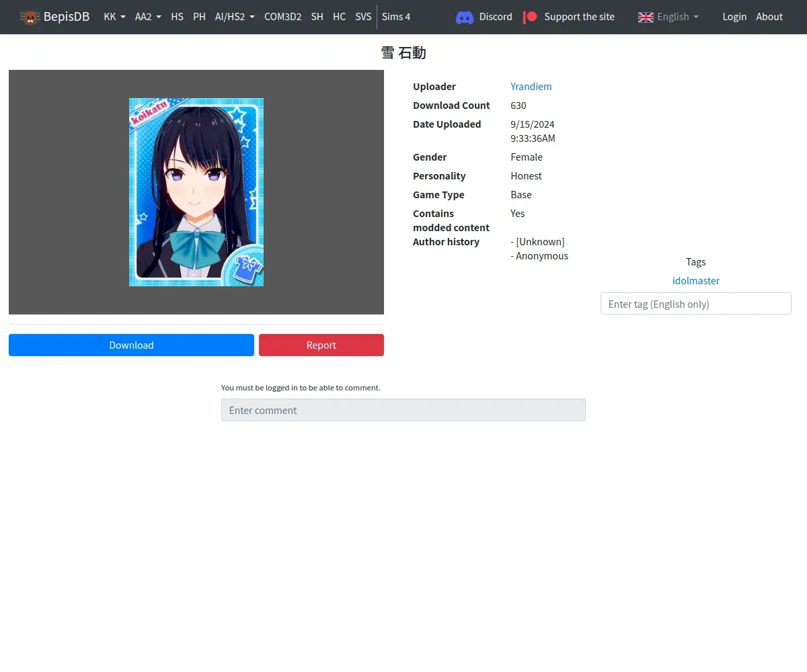
Task: Click the Discord logo icon
Action: pos(465,17)
